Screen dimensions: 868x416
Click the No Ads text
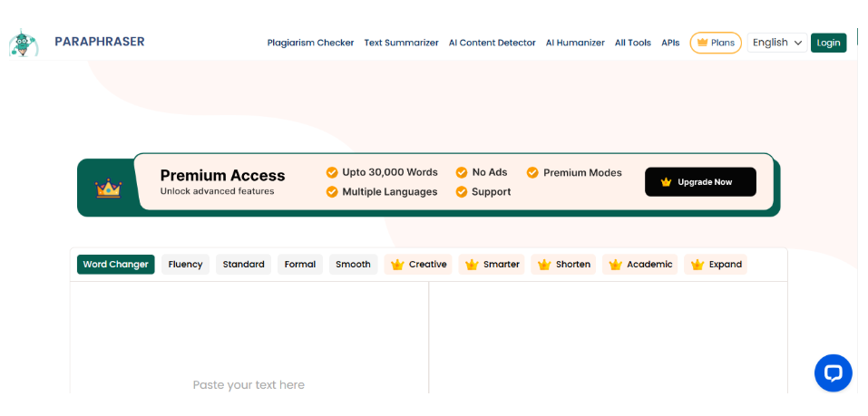pyautogui.click(x=490, y=172)
